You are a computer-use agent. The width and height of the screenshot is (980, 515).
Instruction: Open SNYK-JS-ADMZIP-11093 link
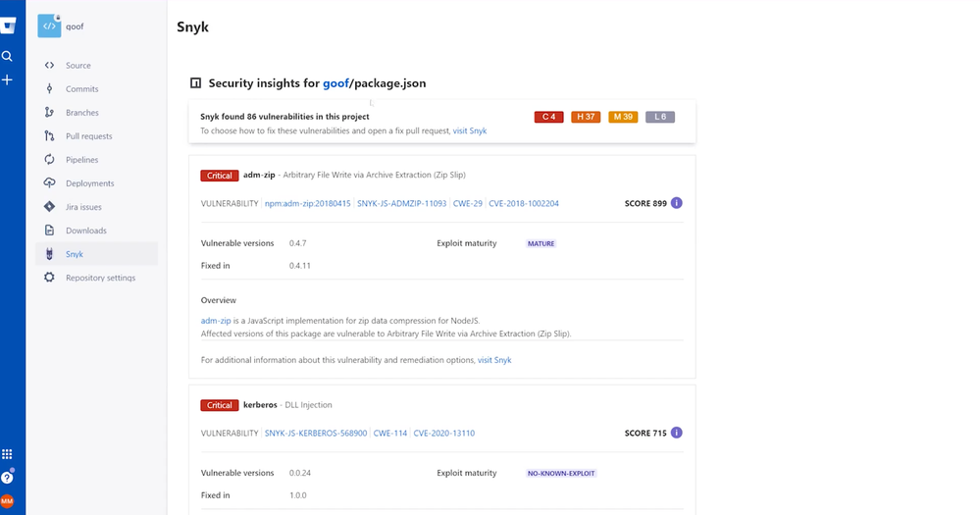point(401,203)
